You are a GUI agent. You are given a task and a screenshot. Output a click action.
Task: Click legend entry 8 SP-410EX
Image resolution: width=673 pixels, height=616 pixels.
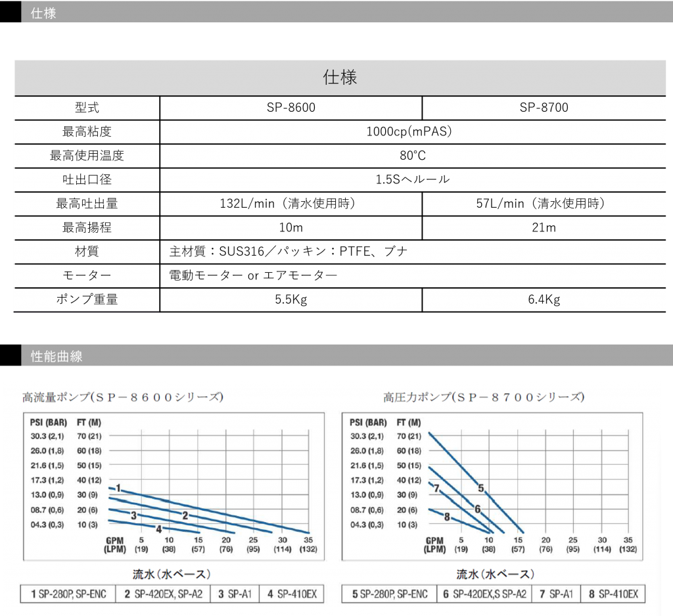pyautogui.click(x=613, y=594)
